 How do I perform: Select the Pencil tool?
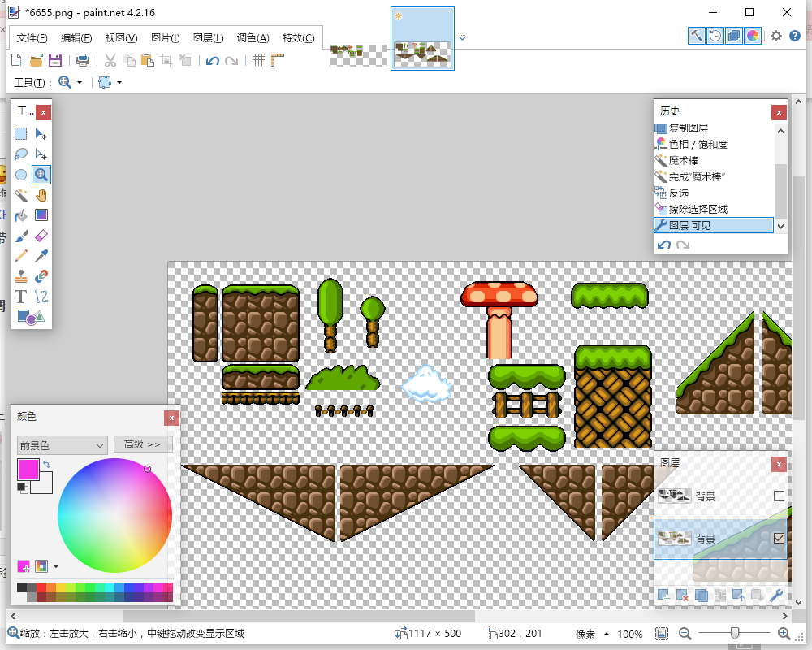point(21,256)
